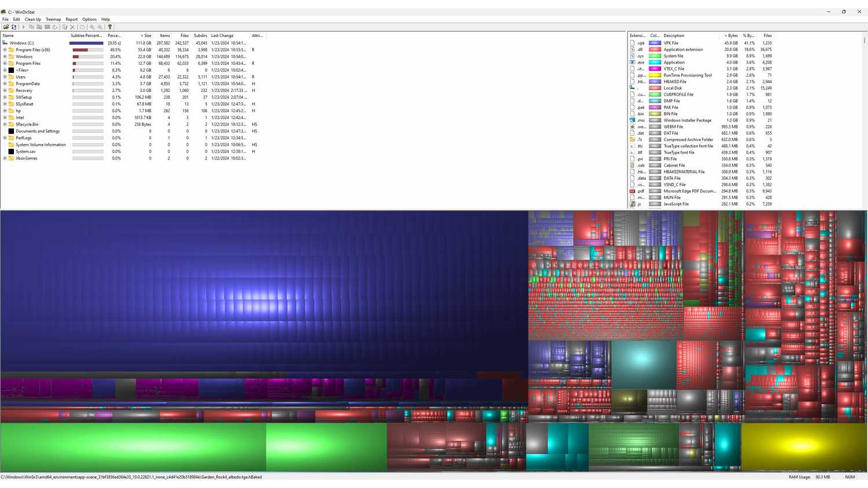Click the large blue VPK treemap block

(264, 292)
